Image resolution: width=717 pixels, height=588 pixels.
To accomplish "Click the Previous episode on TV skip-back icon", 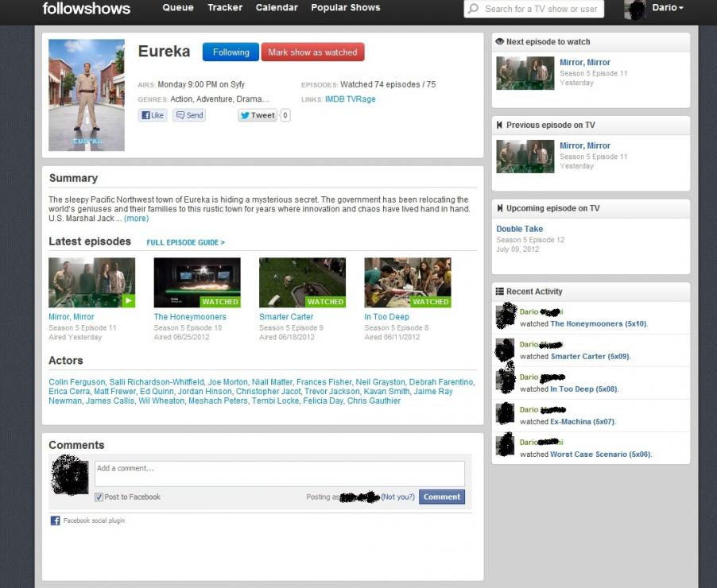I will [x=499, y=125].
